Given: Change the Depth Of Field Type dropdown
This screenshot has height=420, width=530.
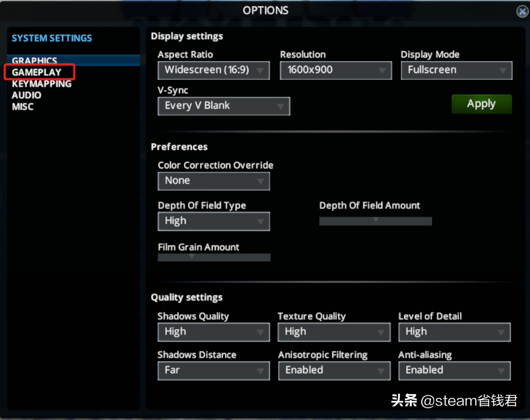Looking at the screenshot, I should (214, 221).
